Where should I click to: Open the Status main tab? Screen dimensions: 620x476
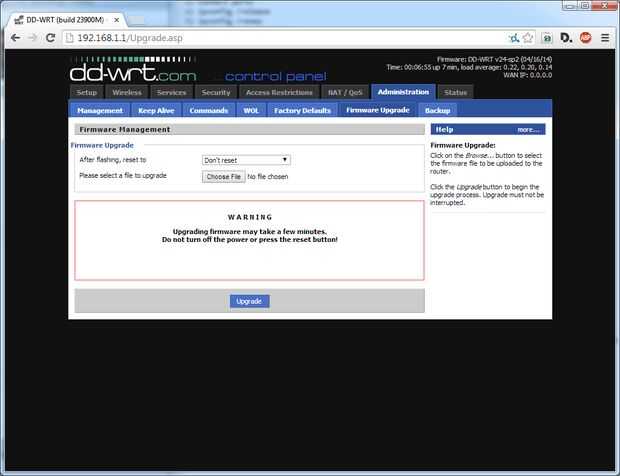455,92
